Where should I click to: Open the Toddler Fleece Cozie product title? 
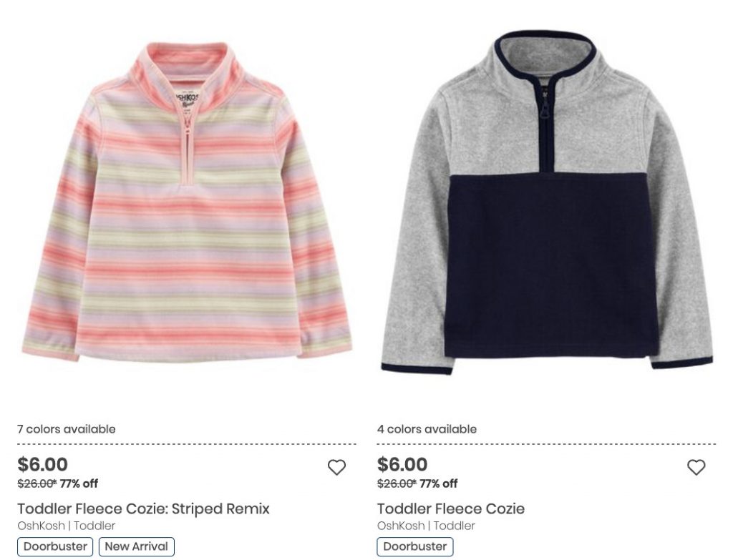click(451, 509)
